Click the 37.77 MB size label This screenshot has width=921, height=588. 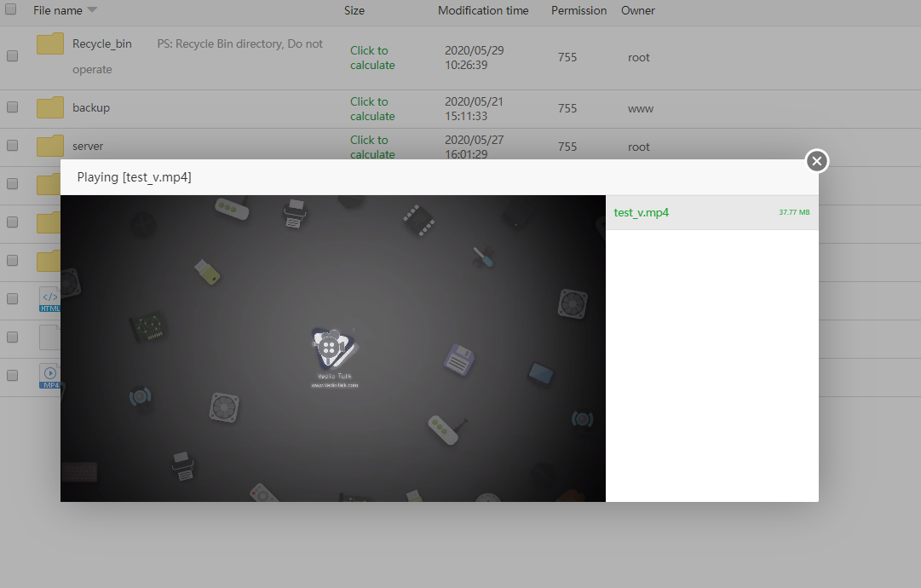794,213
